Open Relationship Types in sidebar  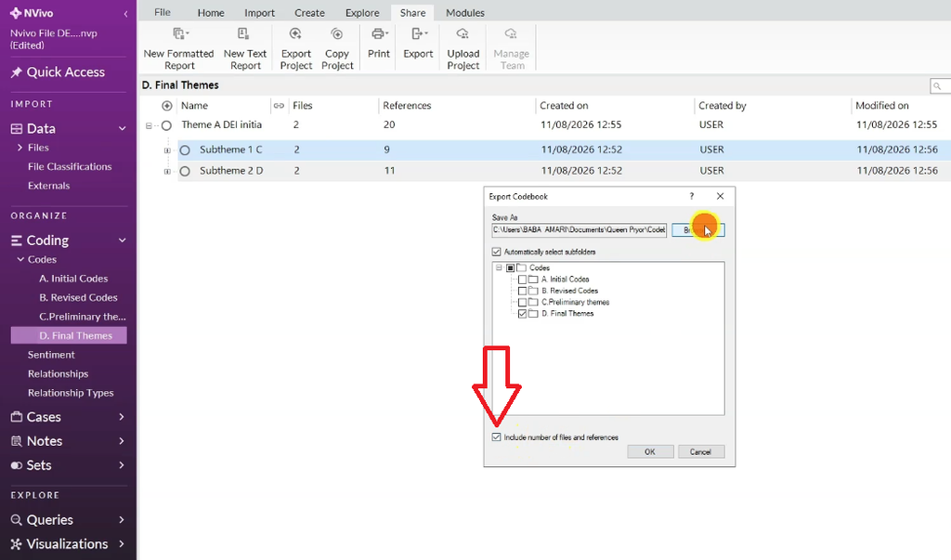tap(71, 393)
